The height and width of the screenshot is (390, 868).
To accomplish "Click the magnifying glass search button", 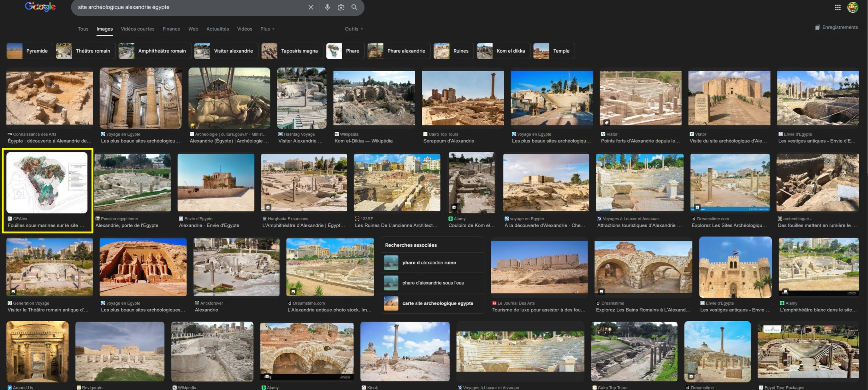I will point(354,7).
